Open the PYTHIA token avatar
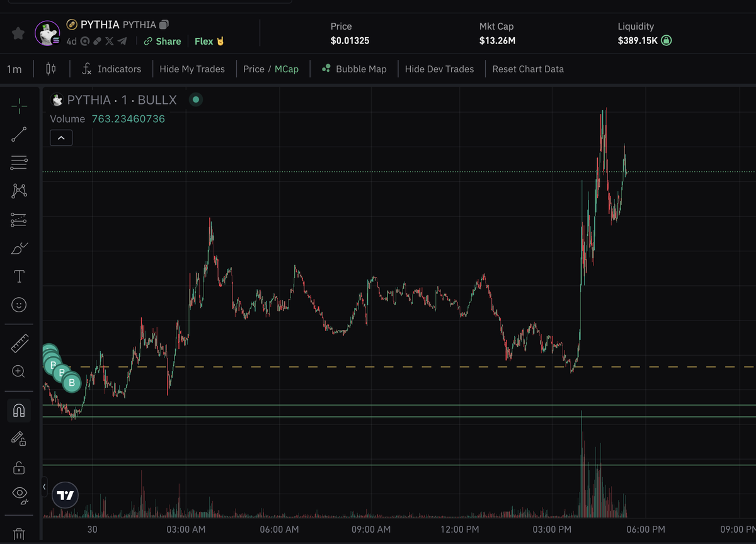 [x=47, y=33]
